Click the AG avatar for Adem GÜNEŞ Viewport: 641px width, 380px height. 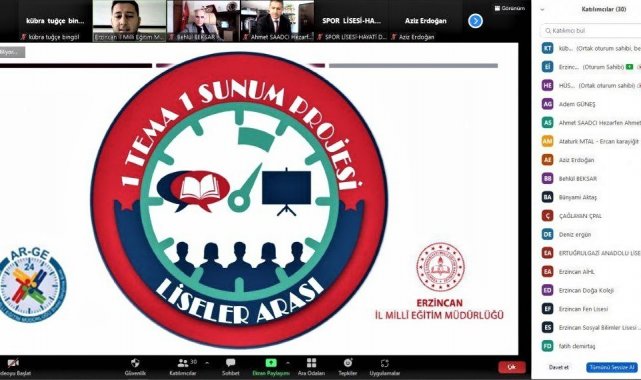547,104
